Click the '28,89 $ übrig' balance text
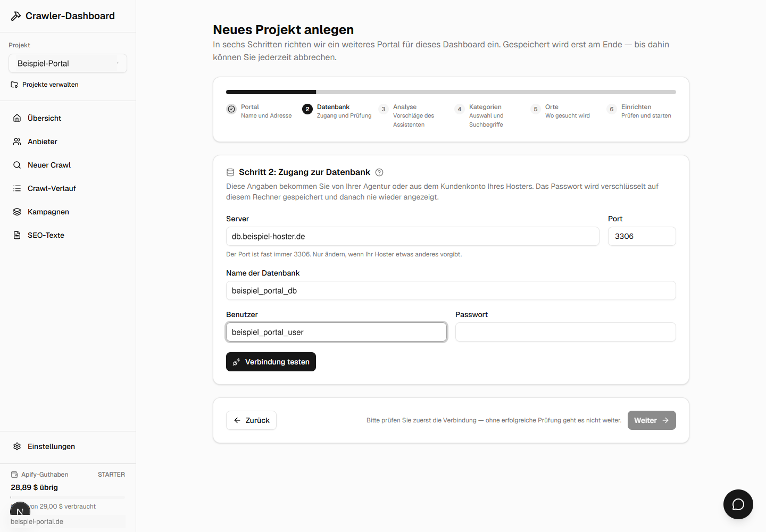Screen dimensions: 766x532 point(34,487)
